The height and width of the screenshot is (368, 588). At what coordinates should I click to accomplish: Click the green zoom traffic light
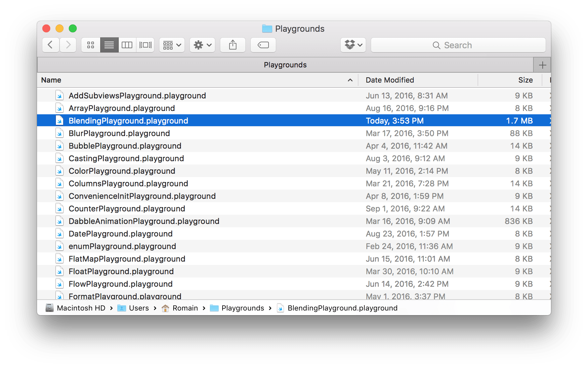click(x=73, y=28)
